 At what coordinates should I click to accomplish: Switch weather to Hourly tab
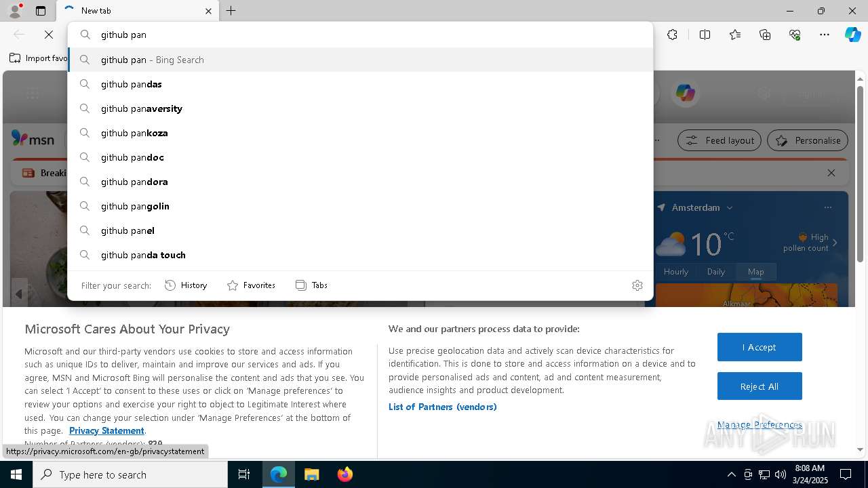[x=676, y=271]
